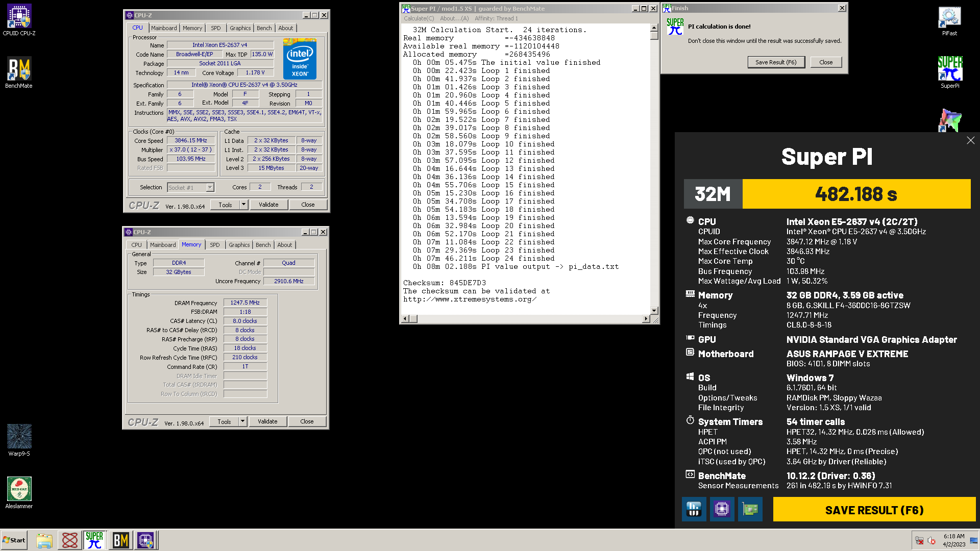Open Windows Explorer from taskbar
Image resolution: width=980 pixels, height=551 pixels.
coord(44,540)
